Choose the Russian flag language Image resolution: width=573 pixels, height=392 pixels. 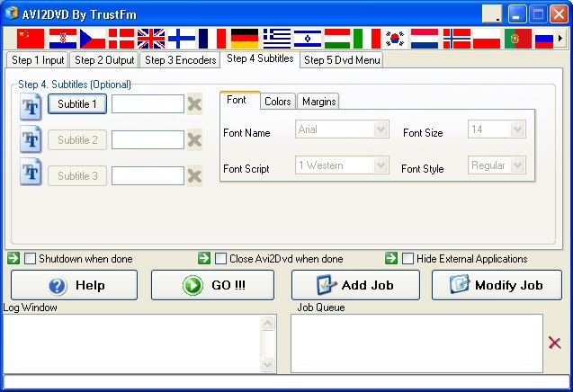click(544, 39)
